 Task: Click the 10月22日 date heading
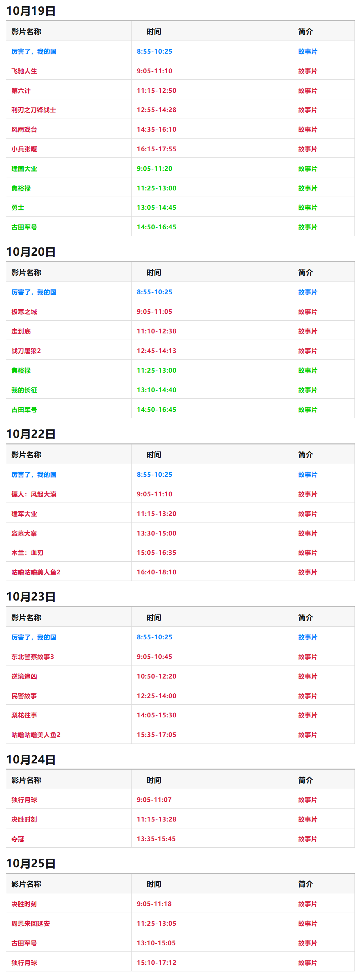[x=31, y=434]
